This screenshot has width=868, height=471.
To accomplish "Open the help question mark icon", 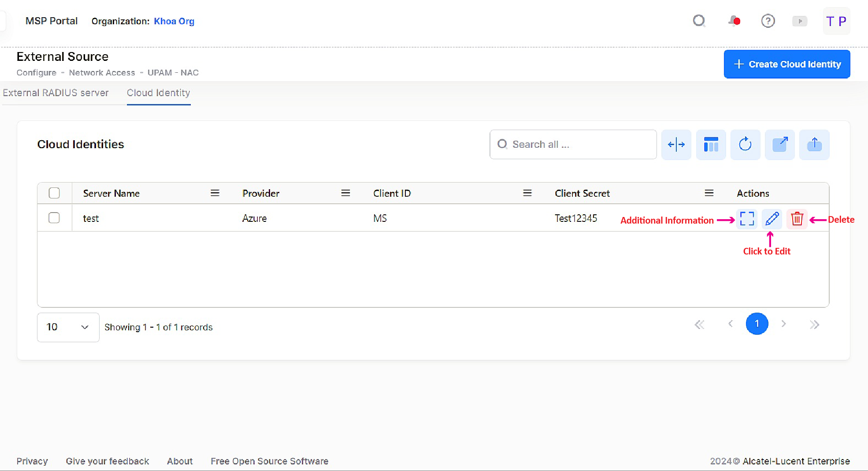I will (768, 21).
